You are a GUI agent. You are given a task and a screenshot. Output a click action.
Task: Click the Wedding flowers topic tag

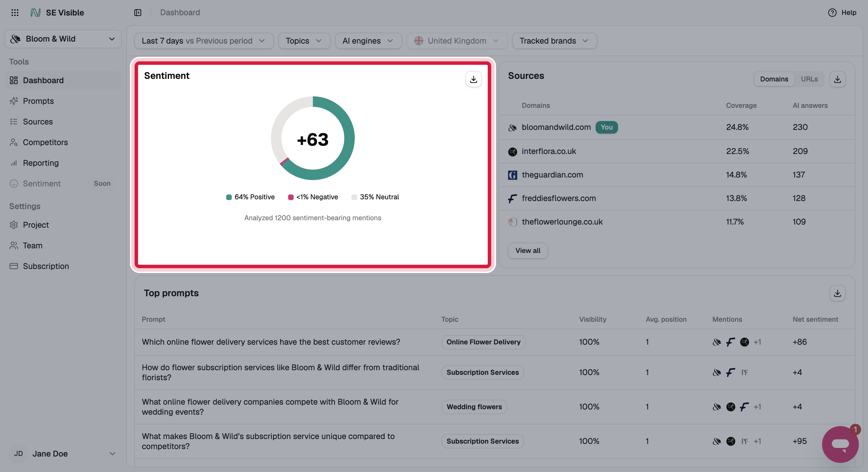[474, 407]
